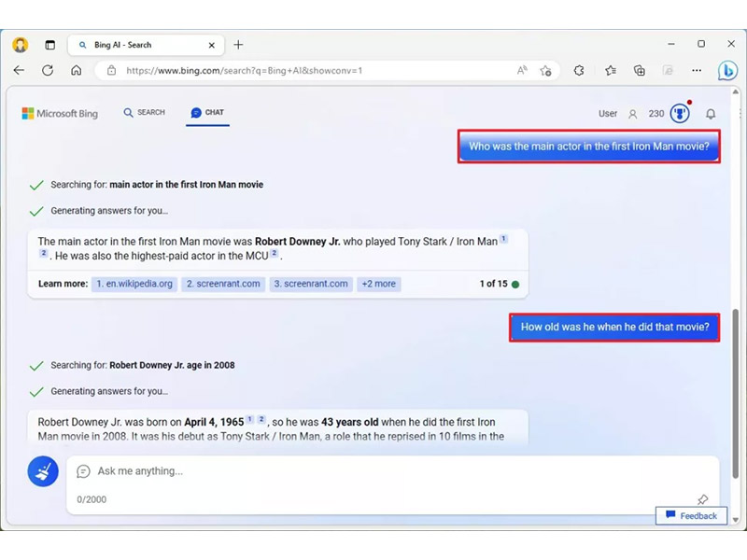Start a new topic with broom button
Viewport: 747px width, 560px height.
pos(43,471)
